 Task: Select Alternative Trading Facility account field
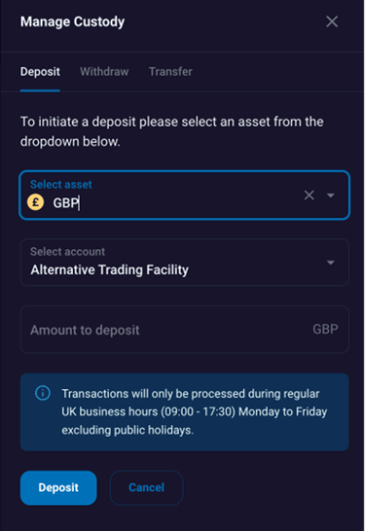point(185,262)
